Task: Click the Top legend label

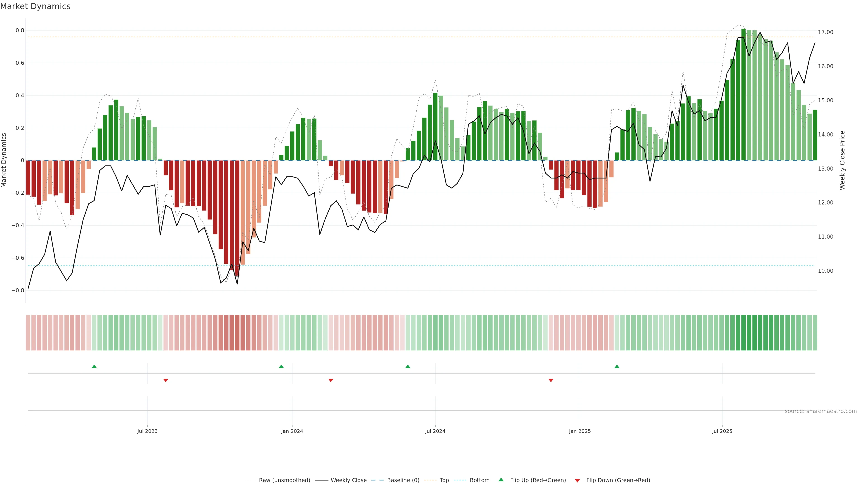Action: click(444, 480)
